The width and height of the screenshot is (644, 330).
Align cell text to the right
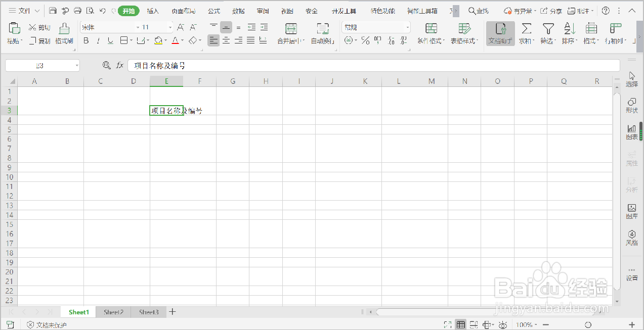point(238,40)
